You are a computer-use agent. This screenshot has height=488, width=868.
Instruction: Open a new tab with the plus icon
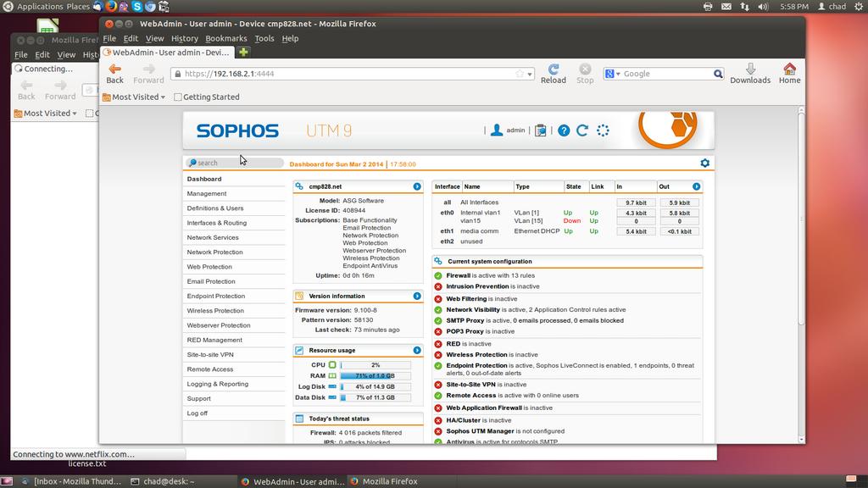click(x=243, y=53)
